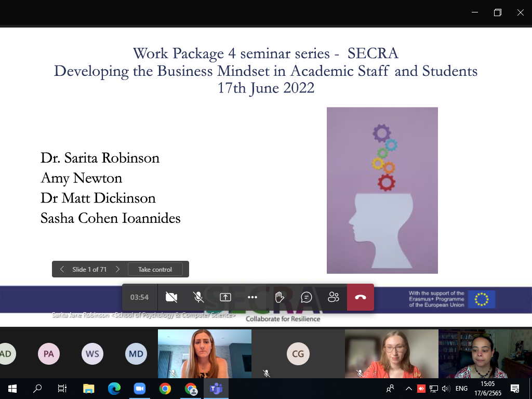Open the notification center

tap(515, 389)
